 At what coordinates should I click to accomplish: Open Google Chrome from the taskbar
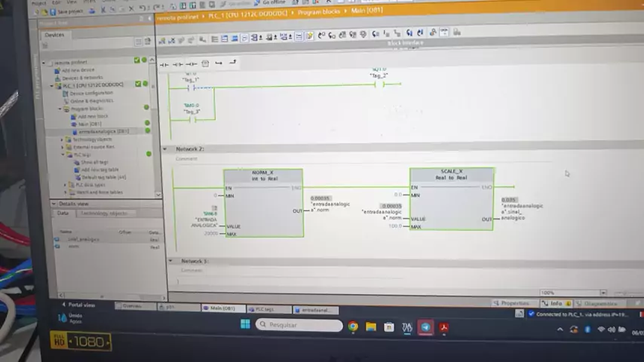353,327
